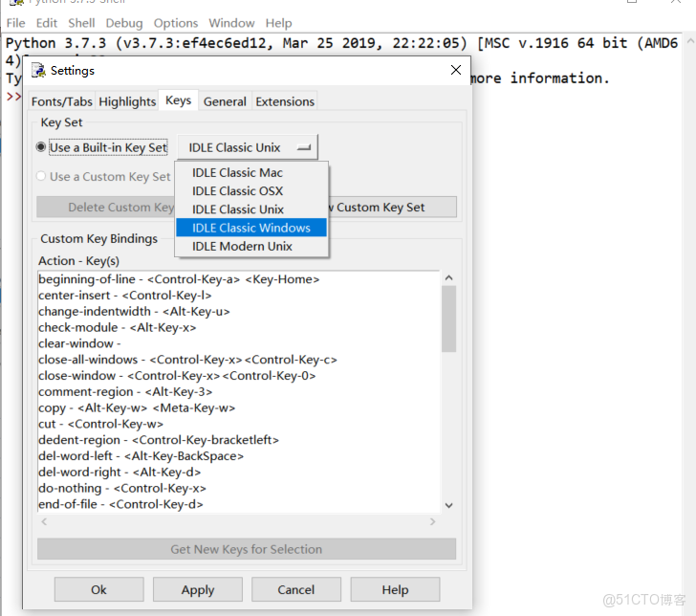Select the comment-region binding row
This screenshot has height=616, width=696.
pyautogui.click(x=239, y=392)
